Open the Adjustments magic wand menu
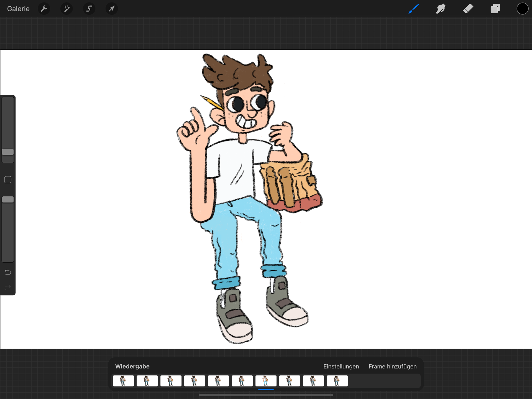 [66, 9]
